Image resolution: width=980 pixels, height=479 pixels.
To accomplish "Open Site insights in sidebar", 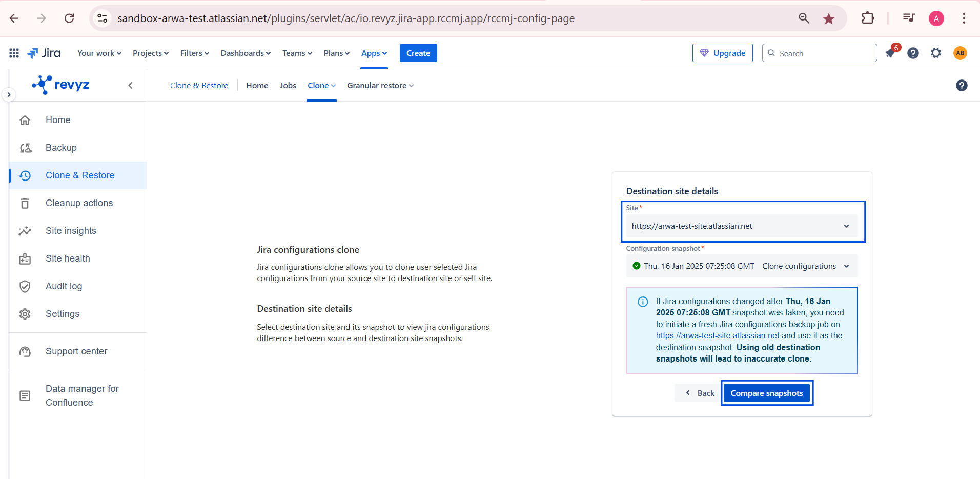I will pyautogui.click(x=71, y=231).
